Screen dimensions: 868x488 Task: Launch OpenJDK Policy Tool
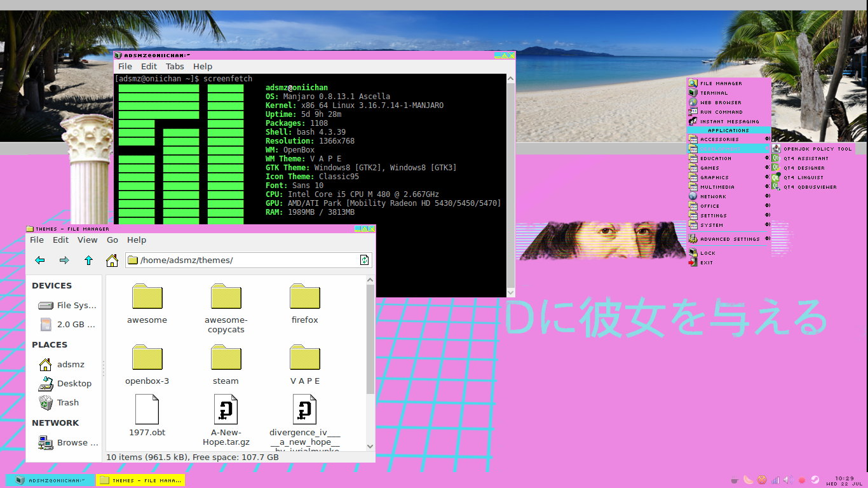pyautogui.click(x=813, y=149)
